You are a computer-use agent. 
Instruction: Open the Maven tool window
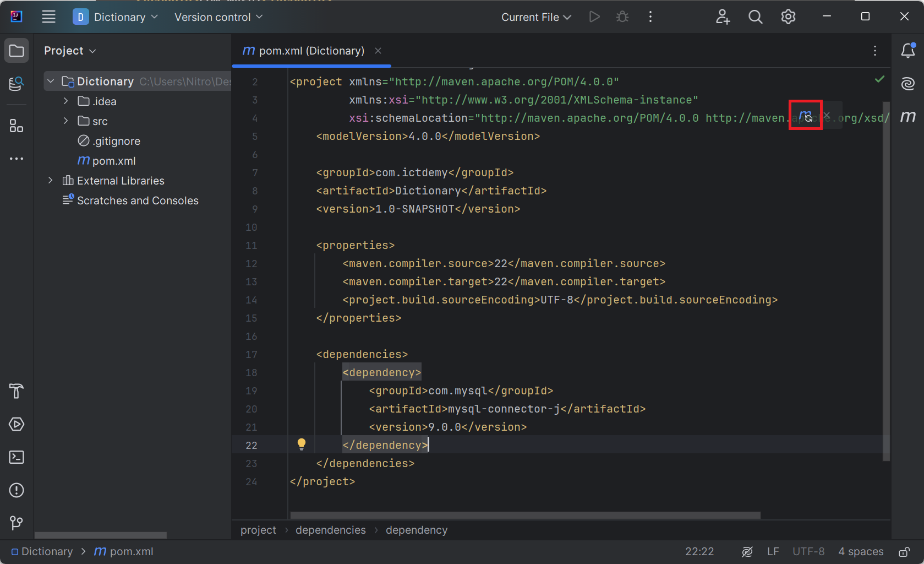pyautogui.click(x=907, y=117)
